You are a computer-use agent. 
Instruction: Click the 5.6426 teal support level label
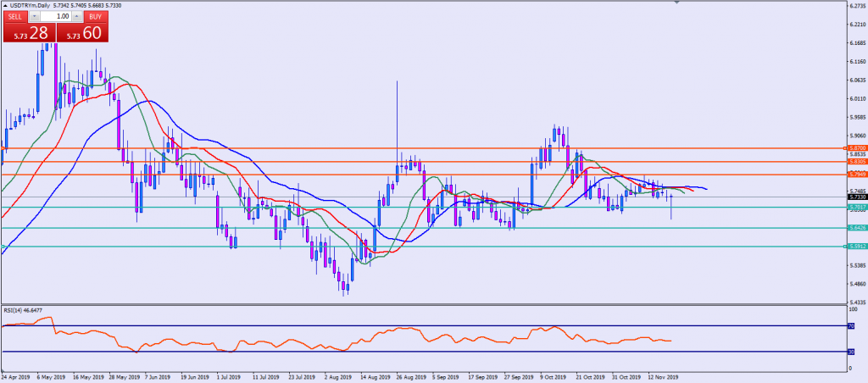(856, 227)
